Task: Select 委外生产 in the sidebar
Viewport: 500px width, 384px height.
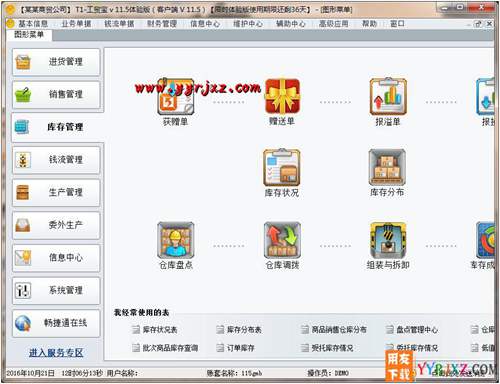Action: click(x=56, y=225)
